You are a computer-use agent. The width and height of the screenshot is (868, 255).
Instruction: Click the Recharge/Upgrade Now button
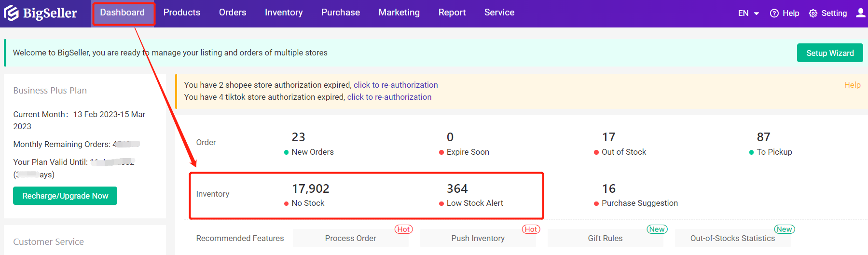[65, 196]
